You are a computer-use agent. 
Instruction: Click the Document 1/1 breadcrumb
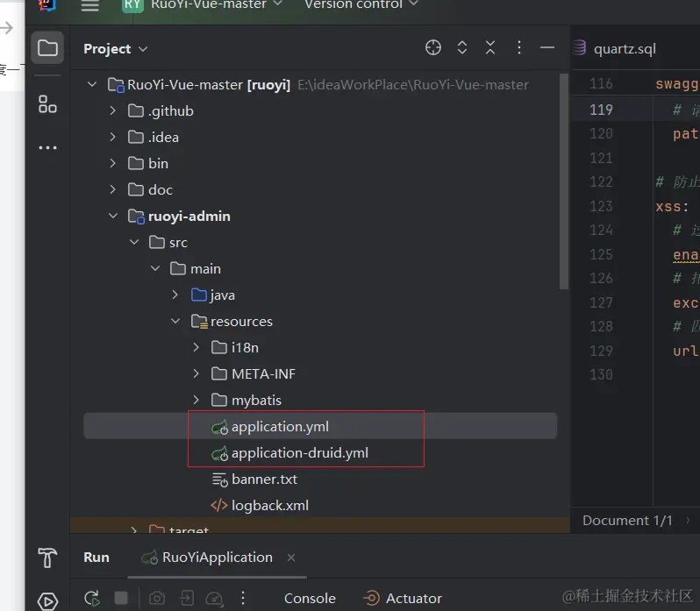(x=627, y=521)
